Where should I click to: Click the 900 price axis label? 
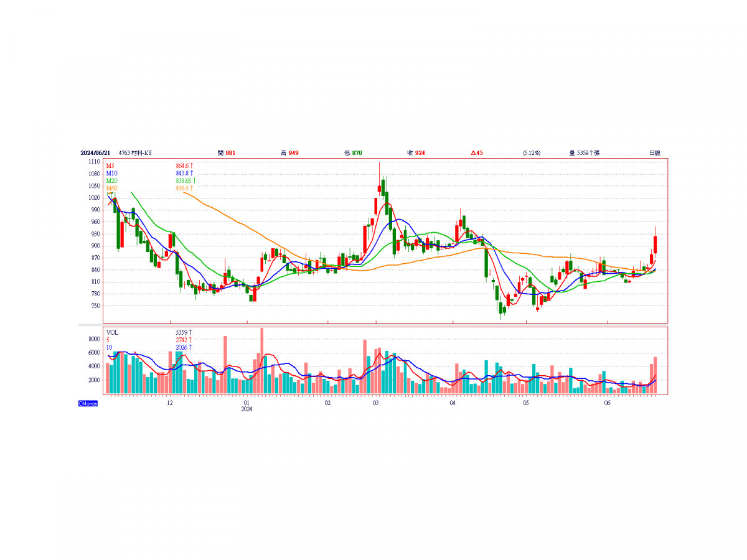click(x=96, y=246)
